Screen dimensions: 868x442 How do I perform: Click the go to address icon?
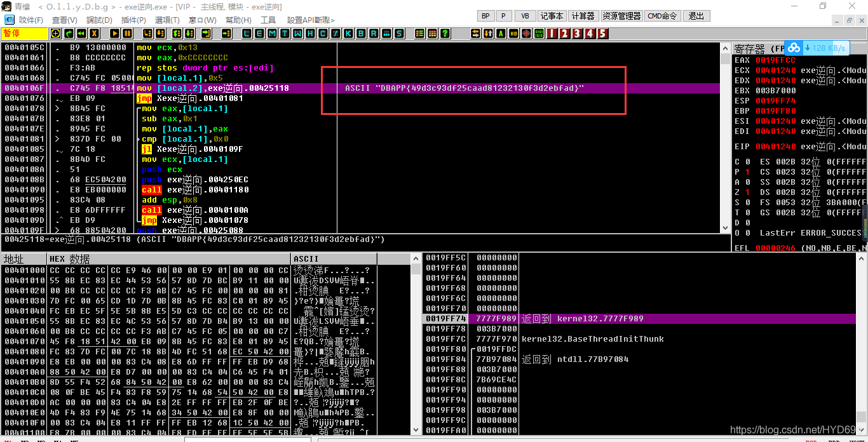click(226, 33)
